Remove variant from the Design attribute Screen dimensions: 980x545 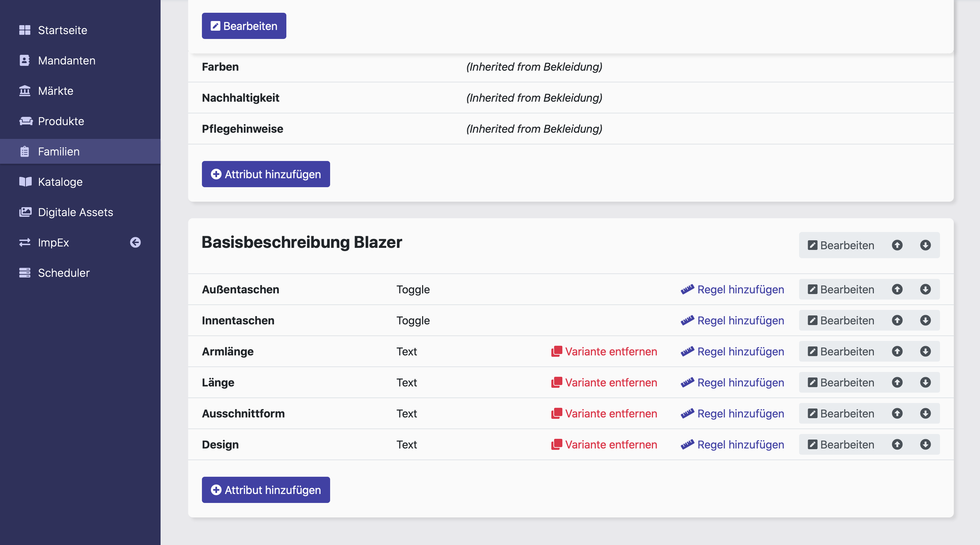[x=604, y=445]
